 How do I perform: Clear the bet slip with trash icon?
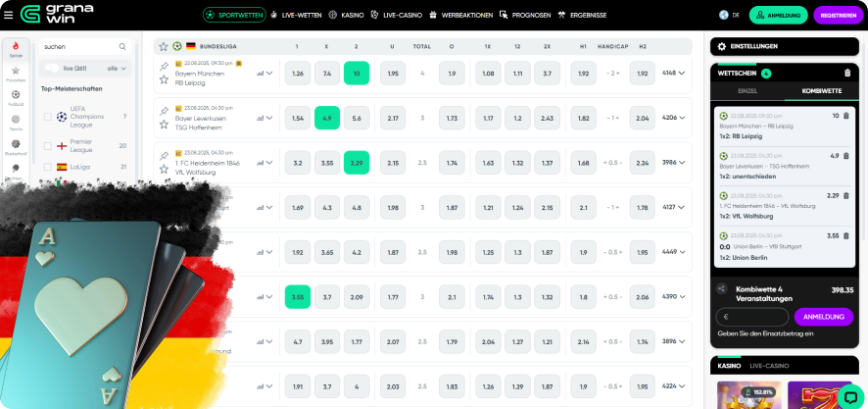click(847, 73)
